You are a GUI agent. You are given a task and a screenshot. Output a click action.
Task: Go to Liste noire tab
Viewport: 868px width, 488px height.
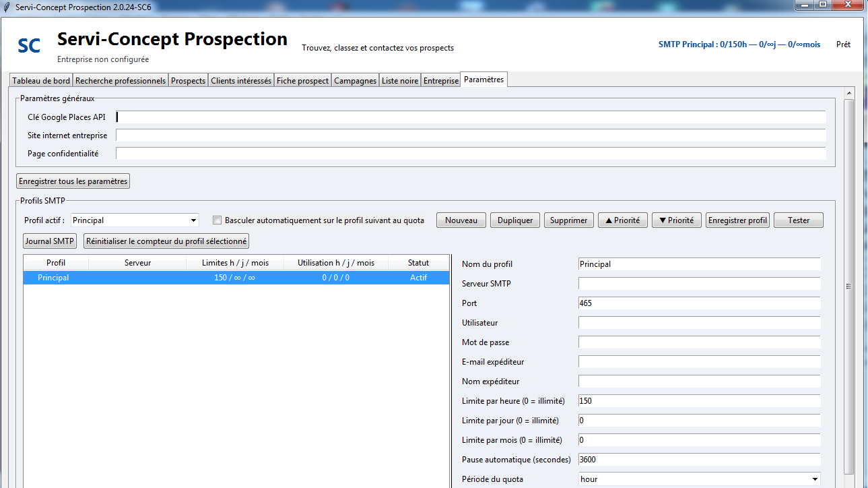pos(400,81)
